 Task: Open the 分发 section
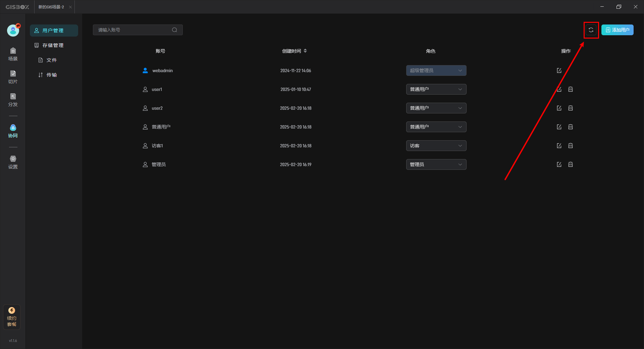(13, 100)
